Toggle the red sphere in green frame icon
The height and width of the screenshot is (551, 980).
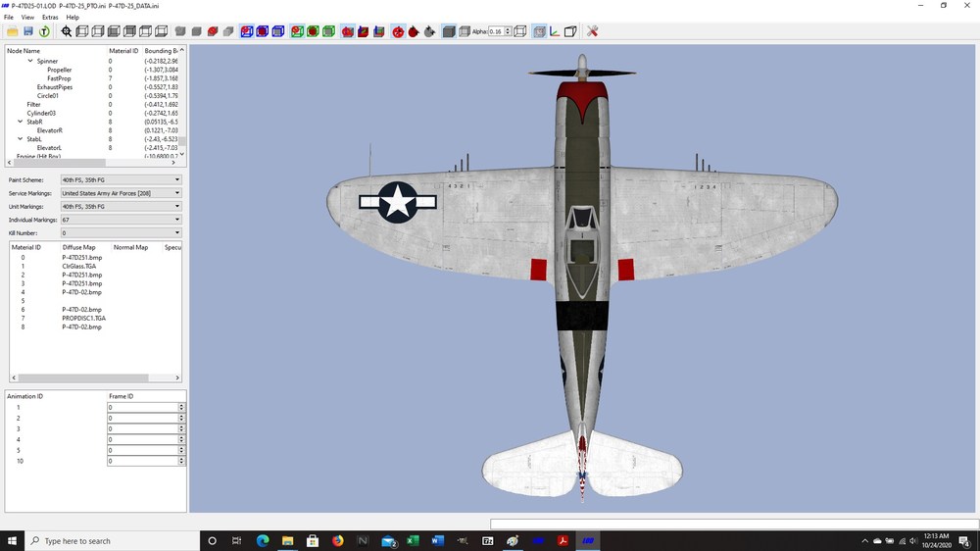click(298, 31)
